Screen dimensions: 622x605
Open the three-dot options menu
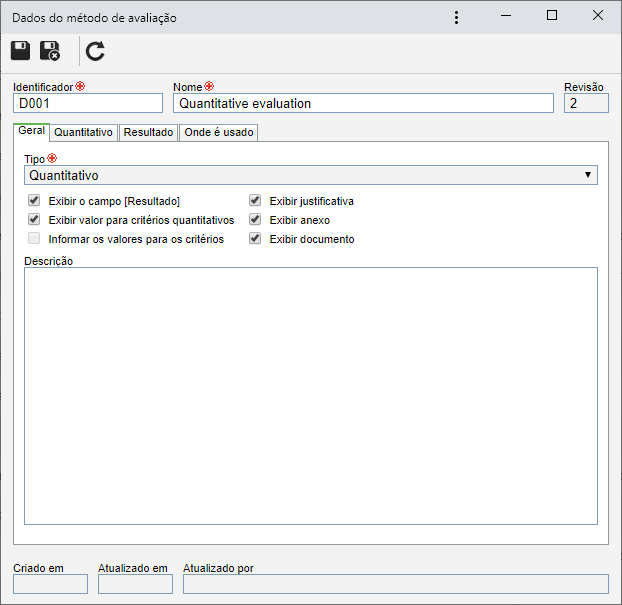pyautogui.click(x=457, y=17)
